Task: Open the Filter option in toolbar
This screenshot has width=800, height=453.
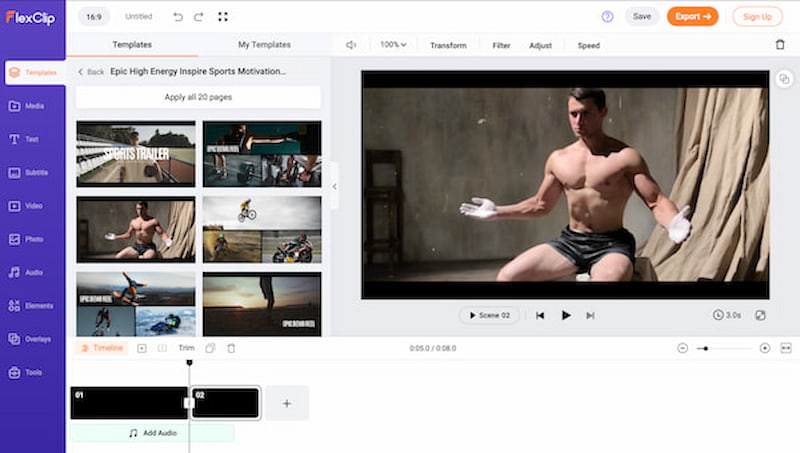Action: tap(501, 45)
